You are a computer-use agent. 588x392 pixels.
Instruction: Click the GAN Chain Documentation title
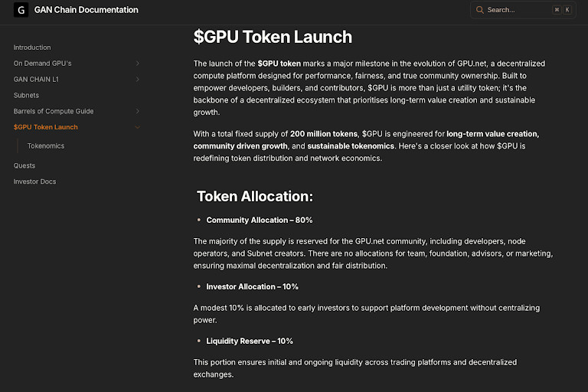[x=87, y=10]
